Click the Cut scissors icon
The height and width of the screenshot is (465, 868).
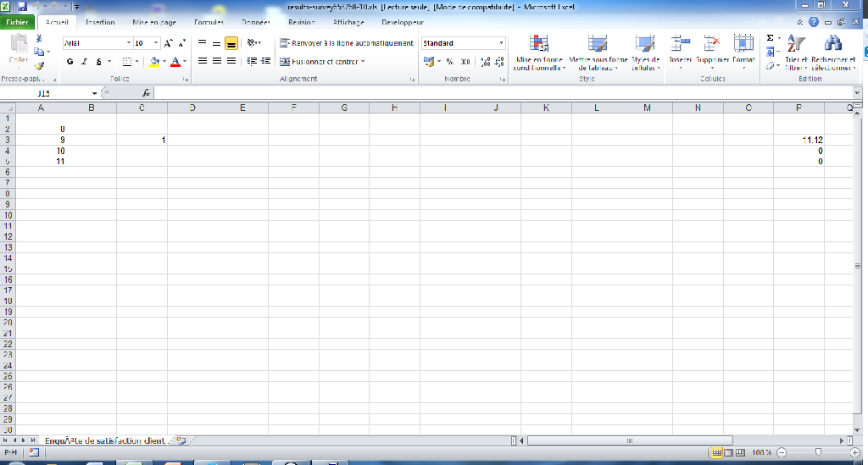point(40,40)
